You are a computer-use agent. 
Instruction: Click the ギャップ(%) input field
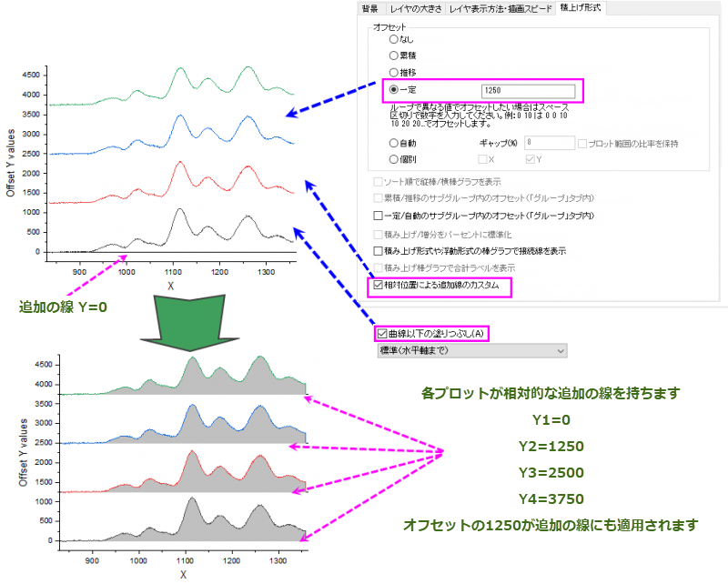(550, 143)
